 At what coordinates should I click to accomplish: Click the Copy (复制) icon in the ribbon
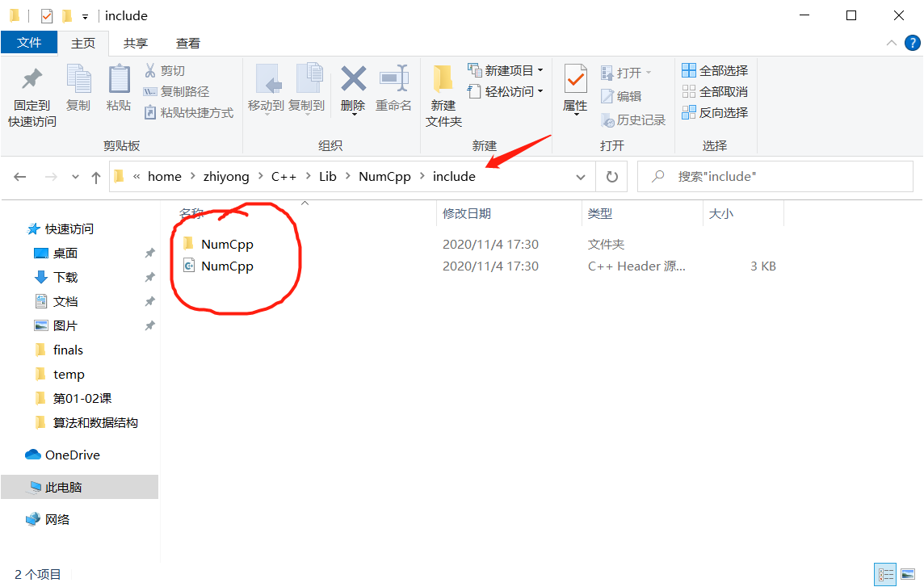78,85
